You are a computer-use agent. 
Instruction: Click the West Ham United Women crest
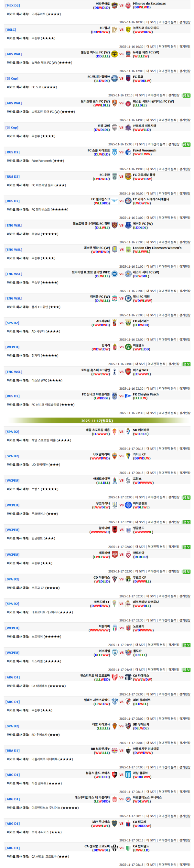114,226
